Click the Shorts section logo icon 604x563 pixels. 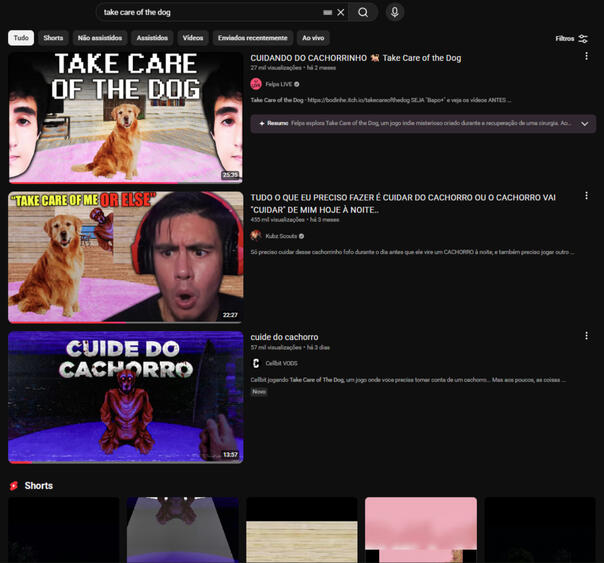coord(14,486)
